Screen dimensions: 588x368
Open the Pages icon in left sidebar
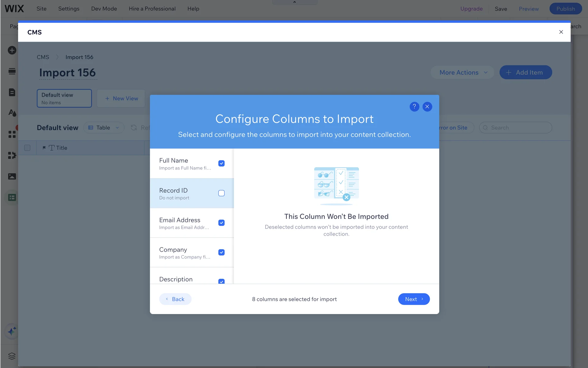pyautogui.click(x=12, y=92)
